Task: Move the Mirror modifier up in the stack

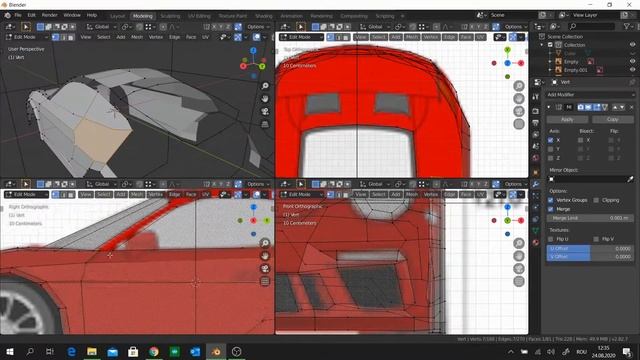Action: pyautogui.click(x=615, y=107)
